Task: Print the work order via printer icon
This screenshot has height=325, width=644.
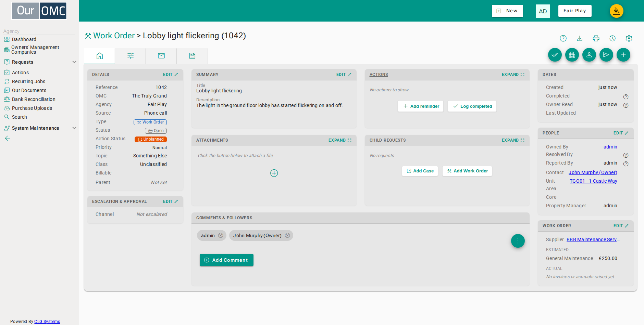Action: pyautogui.click(x=596, y=38)
